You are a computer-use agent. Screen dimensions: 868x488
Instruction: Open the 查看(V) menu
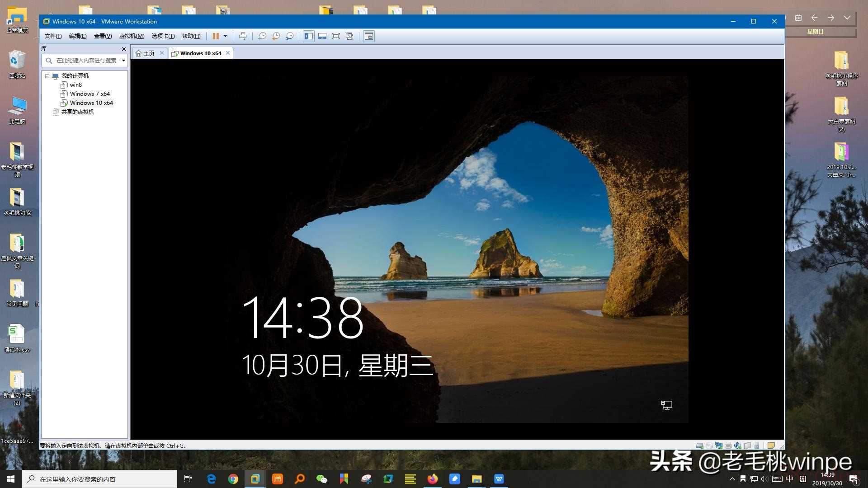point(103,36)
